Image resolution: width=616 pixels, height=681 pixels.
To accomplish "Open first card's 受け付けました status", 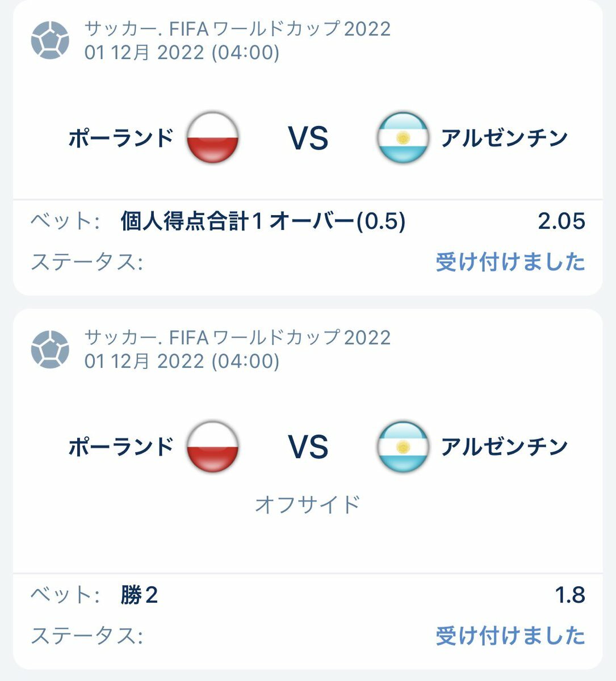I will click(x=510, y=262).
